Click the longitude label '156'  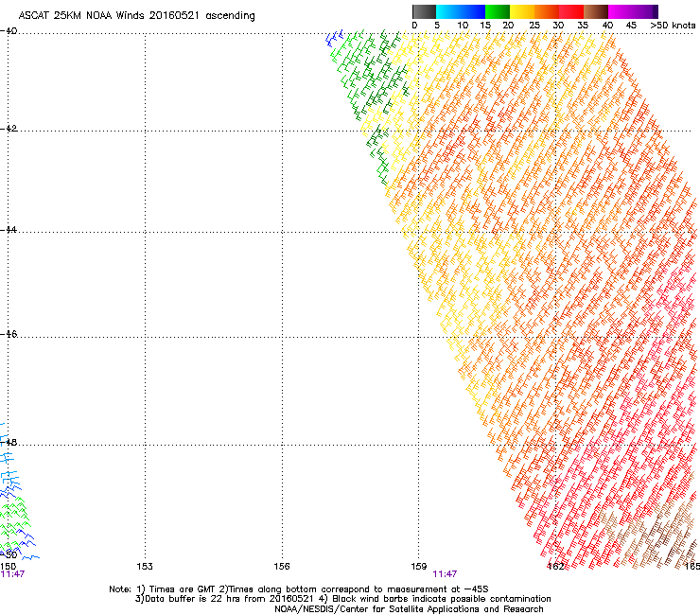pos(282,567)
